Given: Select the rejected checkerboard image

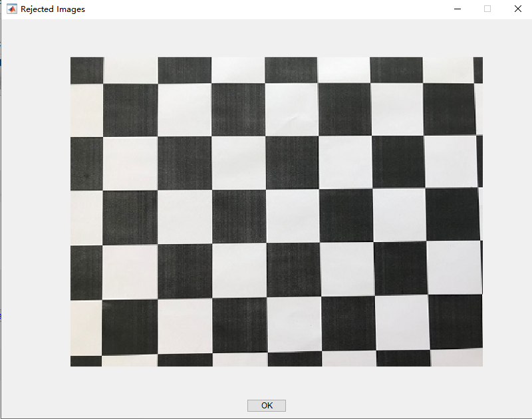Looking at the screenshot, I should coord(277,211).
